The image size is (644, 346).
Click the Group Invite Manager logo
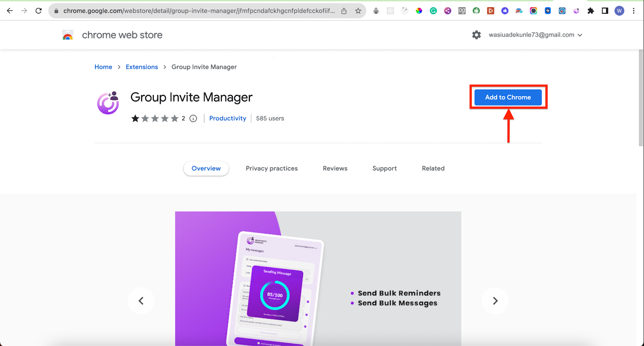tap(108, 103)
